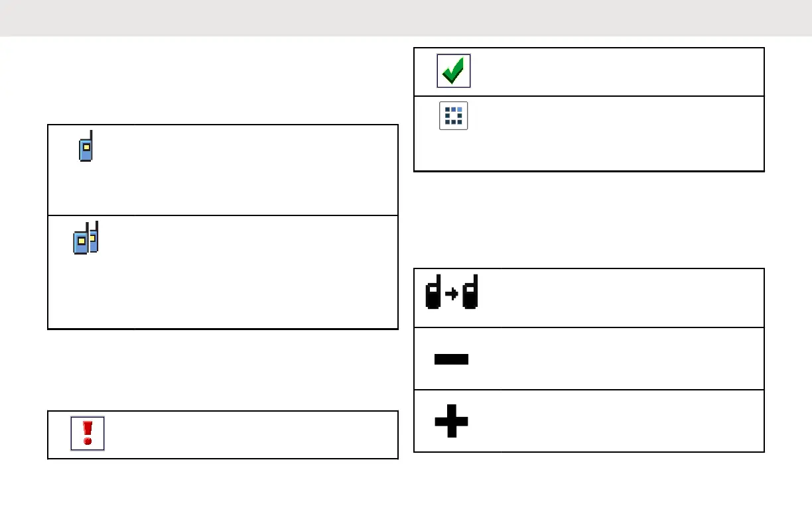Click the double blue radios icon
The height and width of the screenshot is (525, 812).
click(x=86, y=239)
